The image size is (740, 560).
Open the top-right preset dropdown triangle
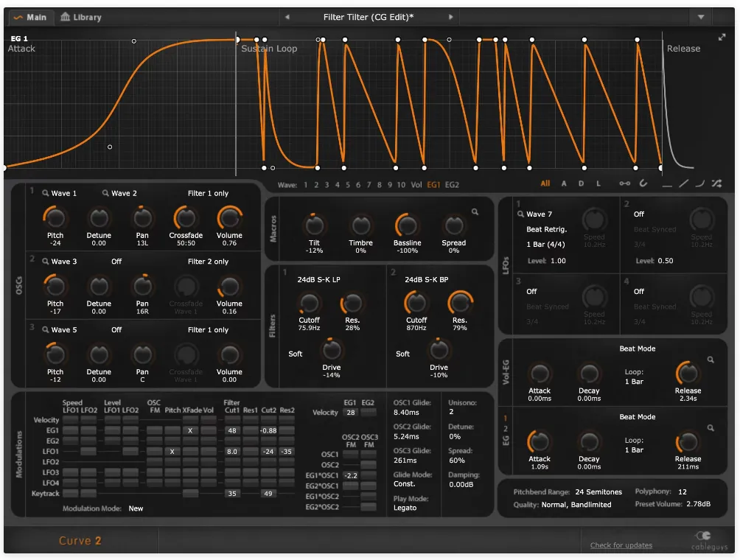click(701, 17)
